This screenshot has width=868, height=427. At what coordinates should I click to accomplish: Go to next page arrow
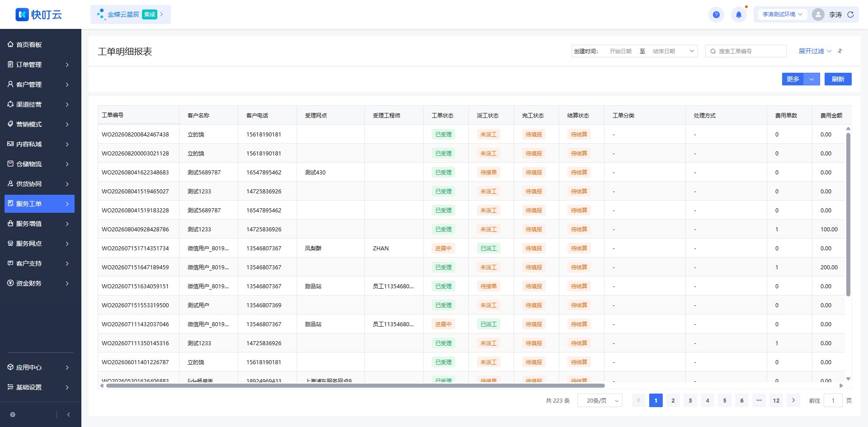[x=793, y=400]
